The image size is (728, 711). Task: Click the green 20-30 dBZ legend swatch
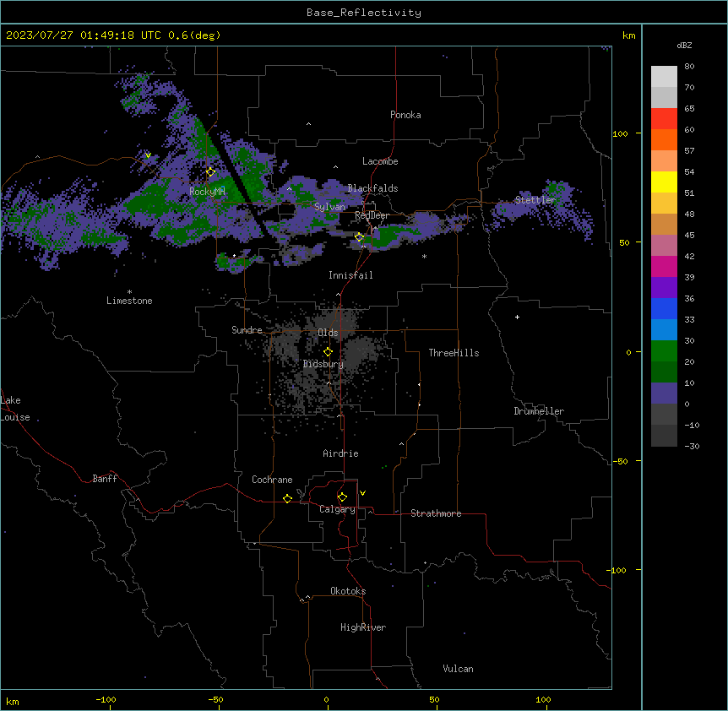point(664,351)
